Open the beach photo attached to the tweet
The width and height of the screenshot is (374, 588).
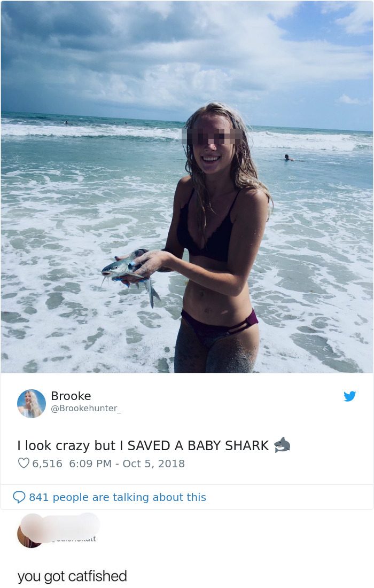tap(187, 186)
